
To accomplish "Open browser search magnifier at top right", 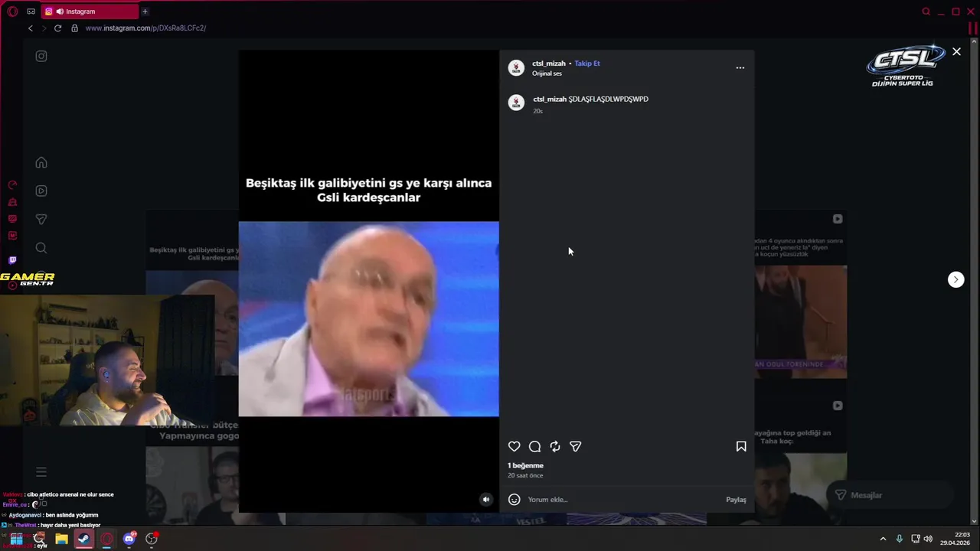I will (926, 11).
